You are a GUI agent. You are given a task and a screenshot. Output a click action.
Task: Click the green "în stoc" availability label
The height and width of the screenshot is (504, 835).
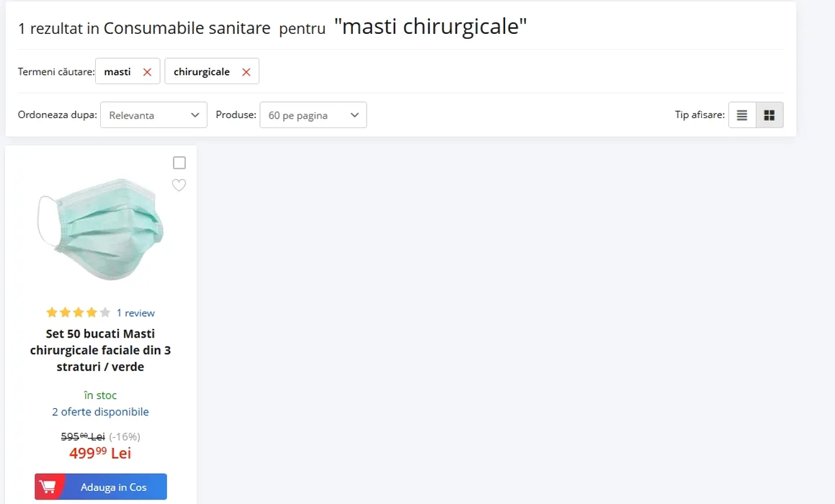[100, 395]
